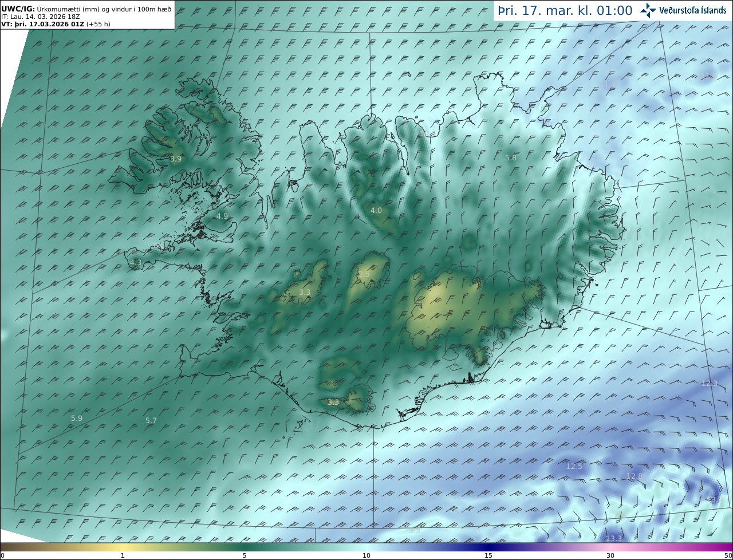
Task: Click the 30 tick on the color scale
Action: tap(610, 555)
